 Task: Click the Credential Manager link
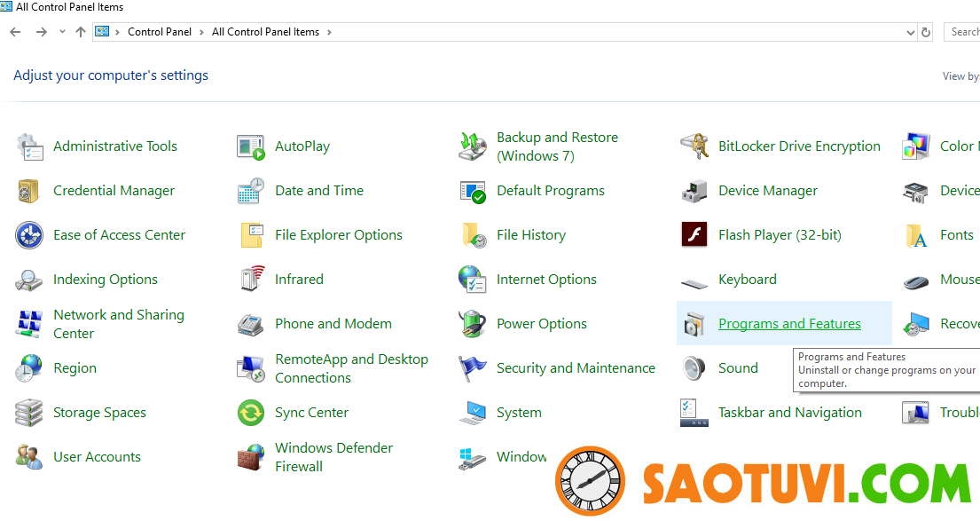click(114, 191)
